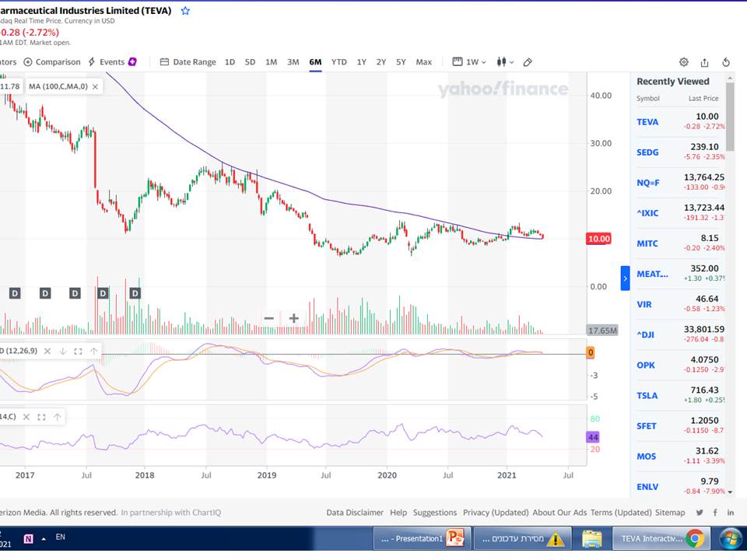Screen dimensions: 747x560
Task: Open the Comparison tool
Action: click(x=51, y=62)
